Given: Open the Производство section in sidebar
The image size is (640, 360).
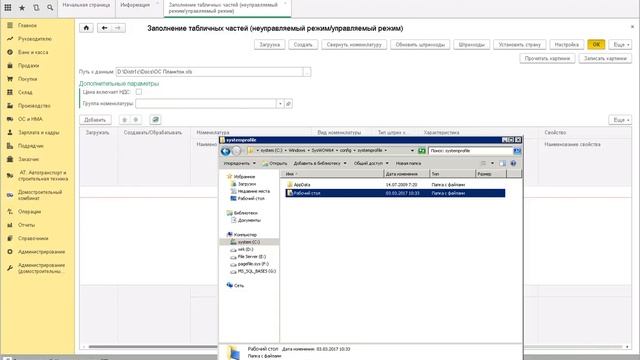Looking at the screenshot, I should [34, 106].
